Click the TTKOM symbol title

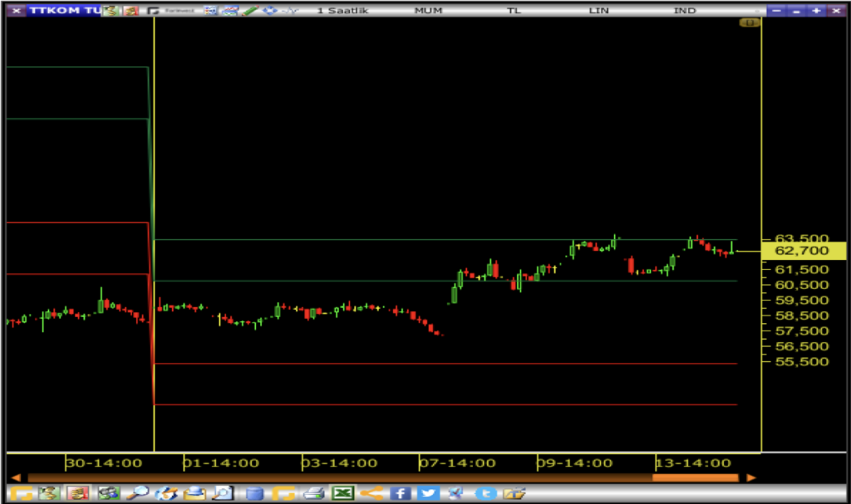tap(63, 11)
